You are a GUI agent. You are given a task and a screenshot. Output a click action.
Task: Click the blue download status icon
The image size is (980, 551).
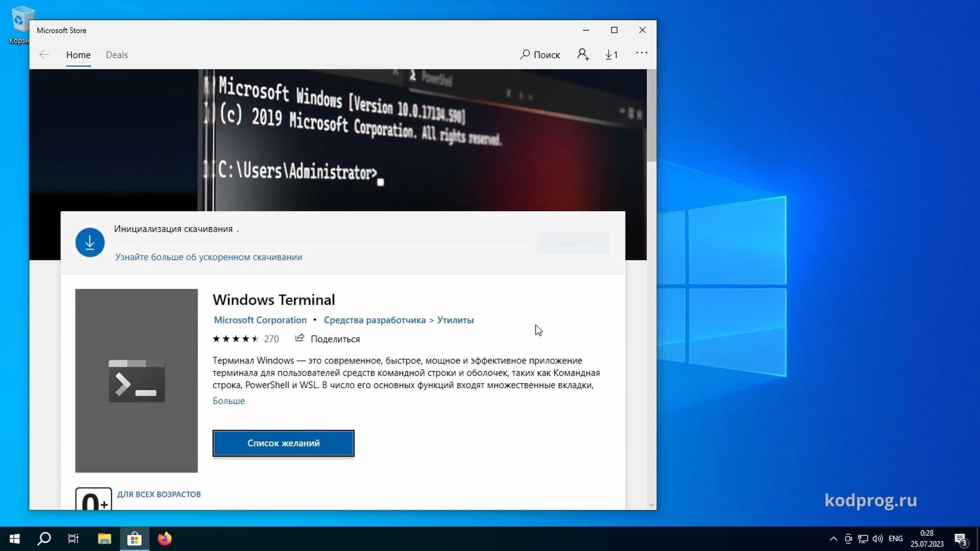pyautogui.click(x=90, y=242)
